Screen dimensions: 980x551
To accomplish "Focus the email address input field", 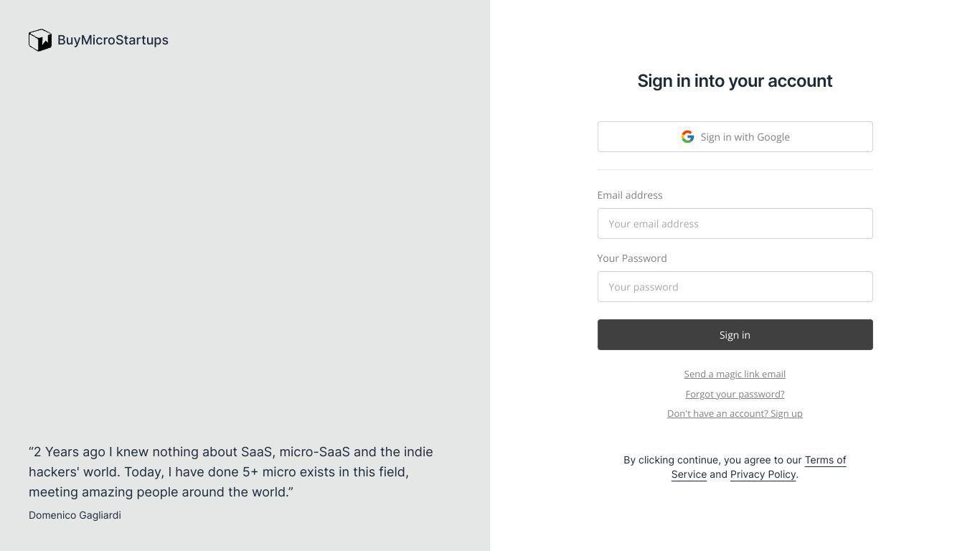I will coord(735,223).
